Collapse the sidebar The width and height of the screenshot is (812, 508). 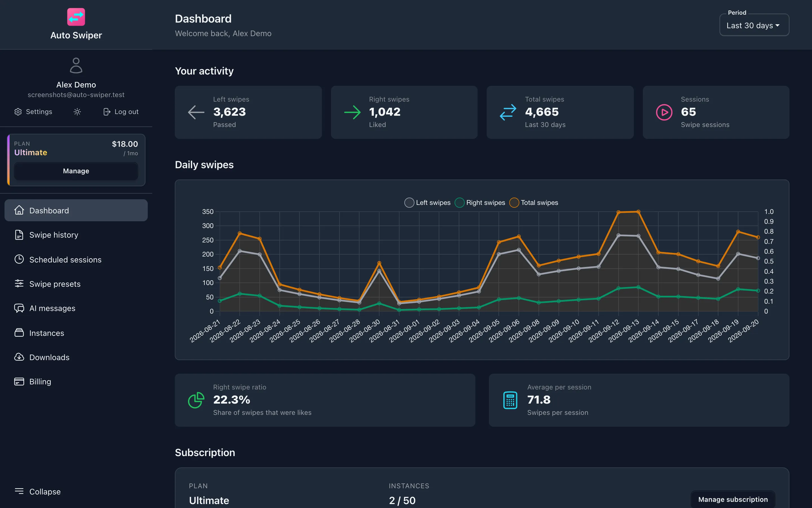(x=38, y=492)
